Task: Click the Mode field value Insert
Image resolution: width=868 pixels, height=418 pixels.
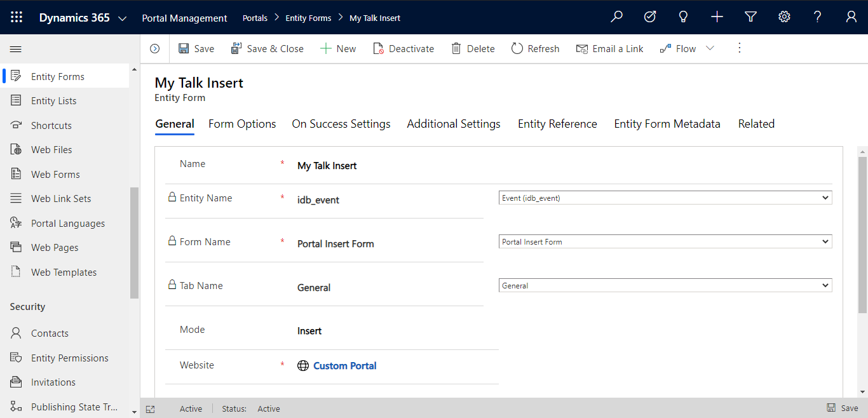Action: (309, 331)
